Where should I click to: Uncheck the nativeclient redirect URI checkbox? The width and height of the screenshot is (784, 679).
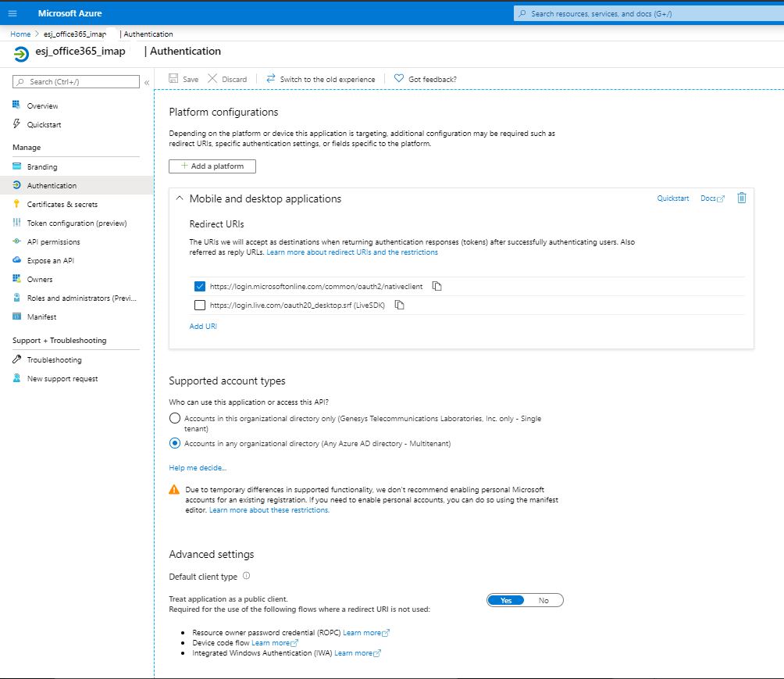(x=200, y=286)
